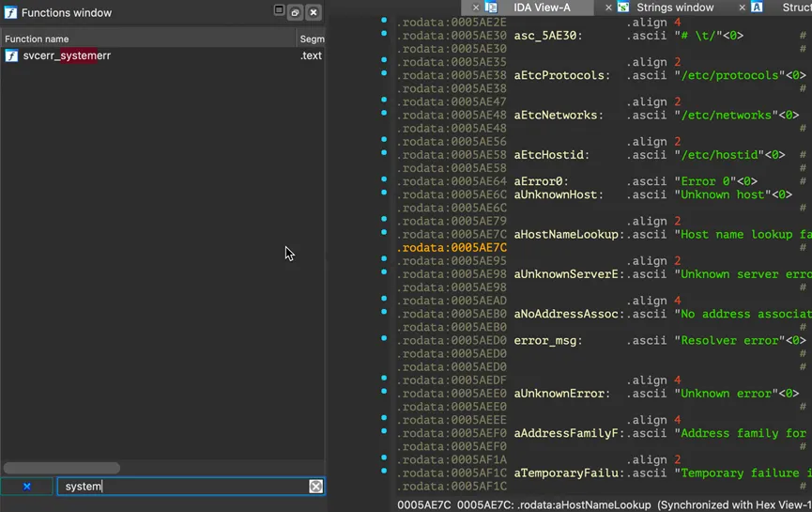This screenshot has width=812, height=512.
Task: Click the aHostNameLookup label
Action: tap(569, 234)
